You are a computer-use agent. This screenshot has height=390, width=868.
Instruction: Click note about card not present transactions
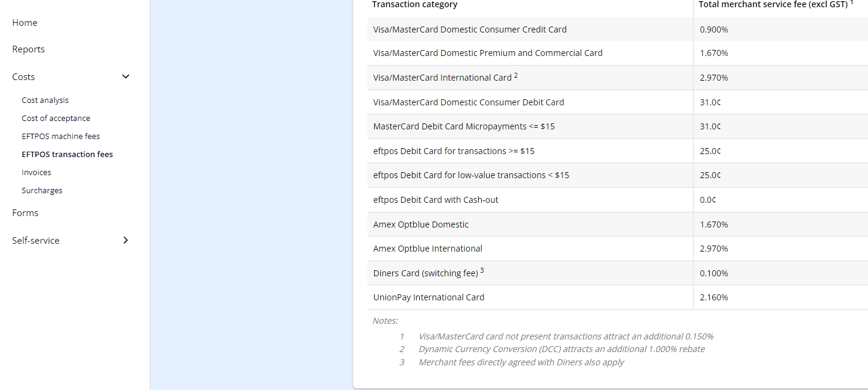566,336
